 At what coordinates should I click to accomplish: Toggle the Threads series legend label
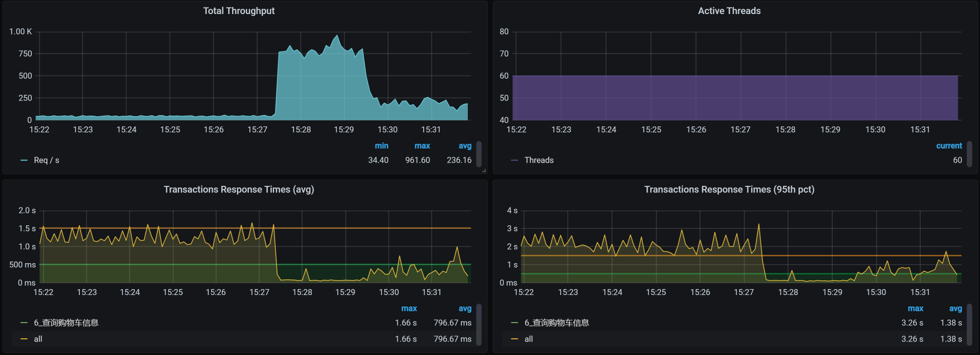pos(539,160)
